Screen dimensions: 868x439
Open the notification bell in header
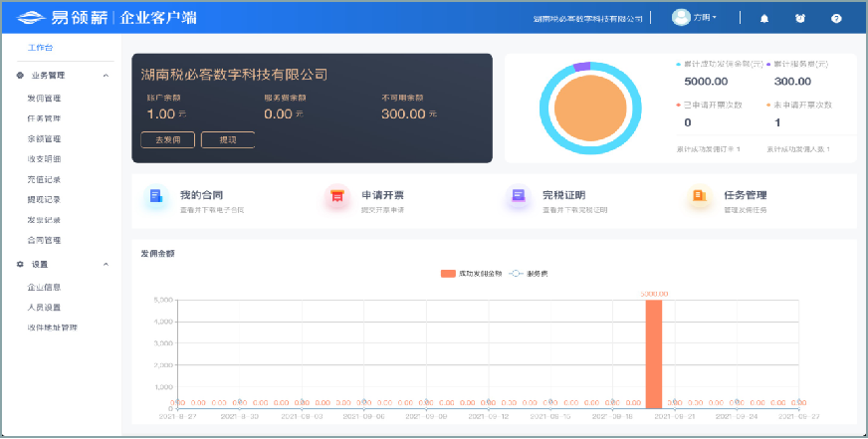tap(764, 18)
